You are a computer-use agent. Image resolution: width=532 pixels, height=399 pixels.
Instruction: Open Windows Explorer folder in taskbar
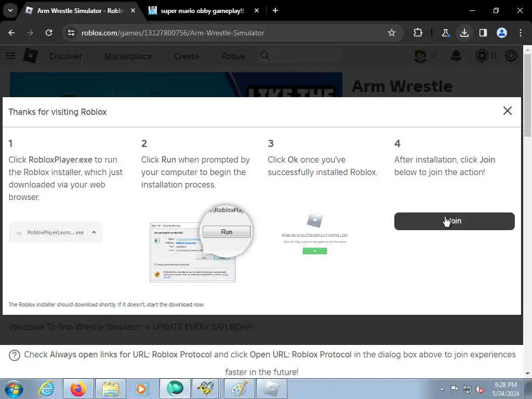pyautogui.click(x=111, y=389)
